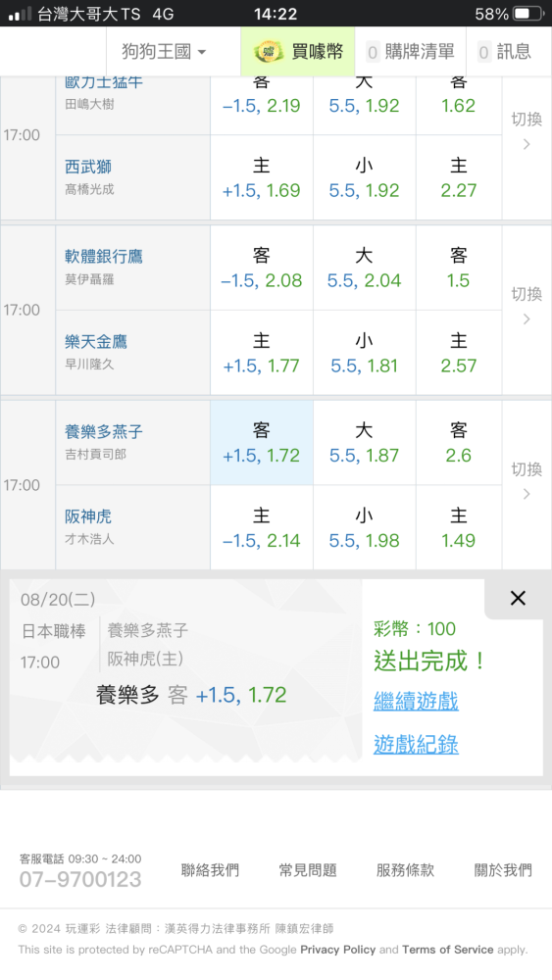The width and height of the screenshot is (552, 980).
Task: Open the 聯絡我們 footer link
Action: tap(210, 870)
